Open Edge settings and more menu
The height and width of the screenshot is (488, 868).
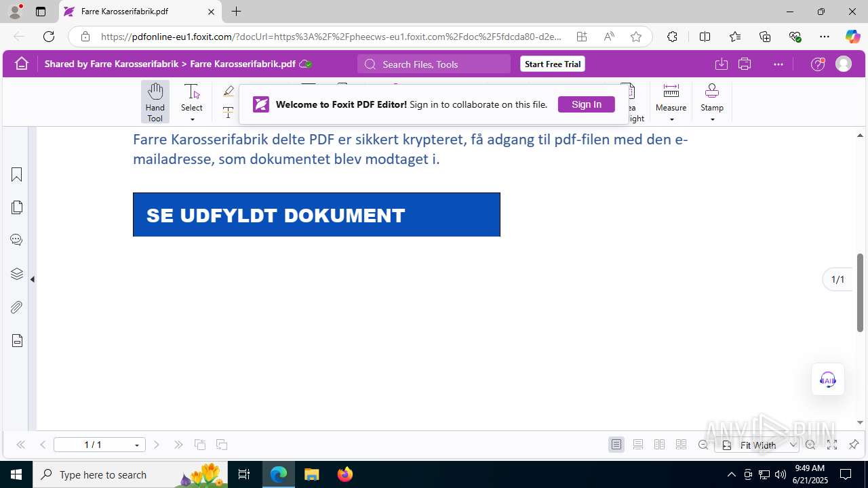825,37
